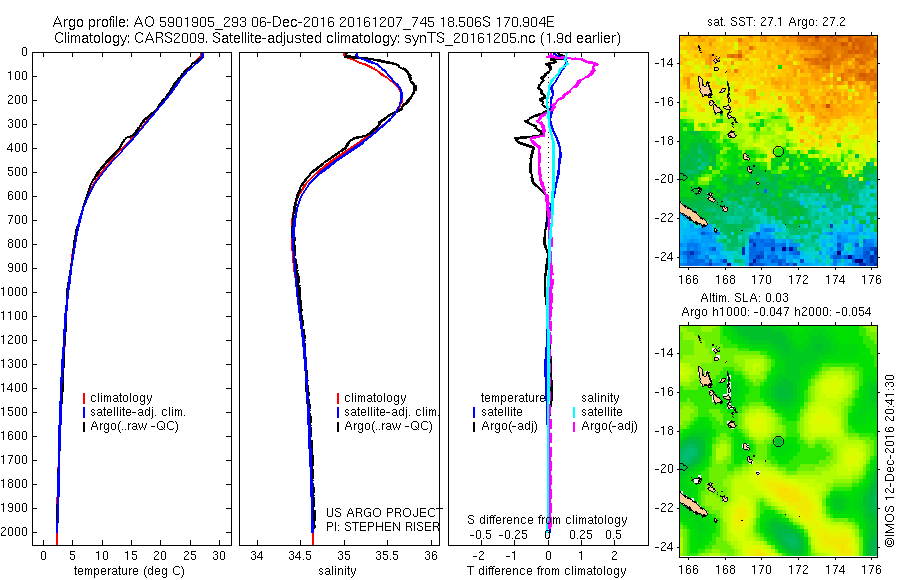Click the 'PI: STEPHEN RISER' text
Viewport: 900px width, 580px height.
383,527
